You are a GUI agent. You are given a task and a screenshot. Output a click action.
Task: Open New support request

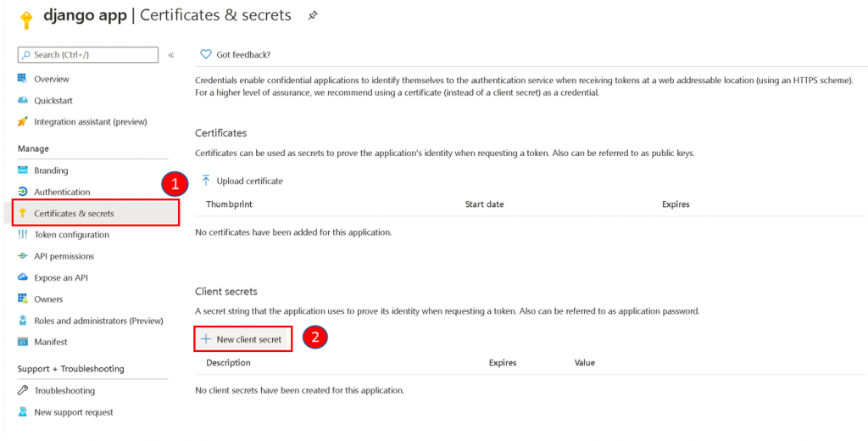pos(74,412)
